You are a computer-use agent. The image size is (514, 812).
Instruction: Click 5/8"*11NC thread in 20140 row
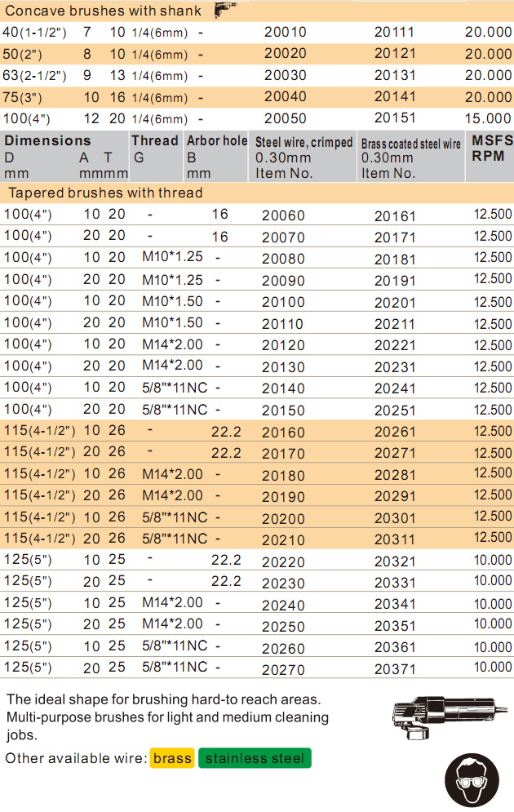pyautogui.click(x=175, y=388)
